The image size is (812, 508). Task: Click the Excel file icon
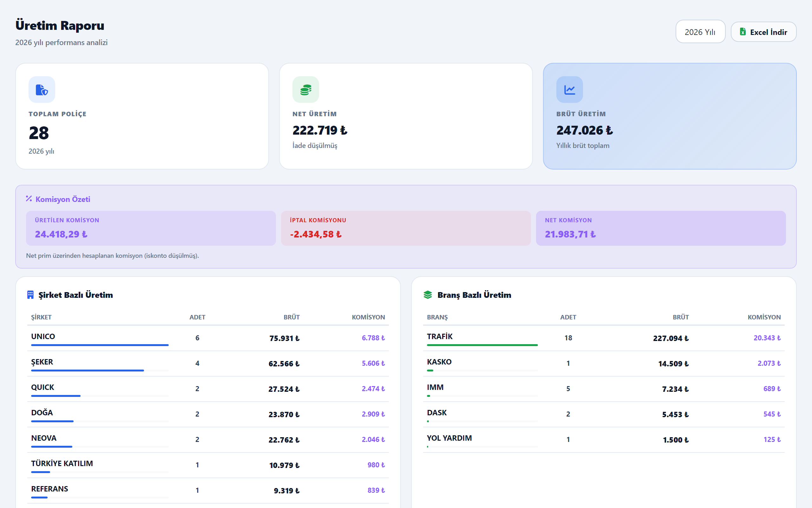click(x=743, y=31)
